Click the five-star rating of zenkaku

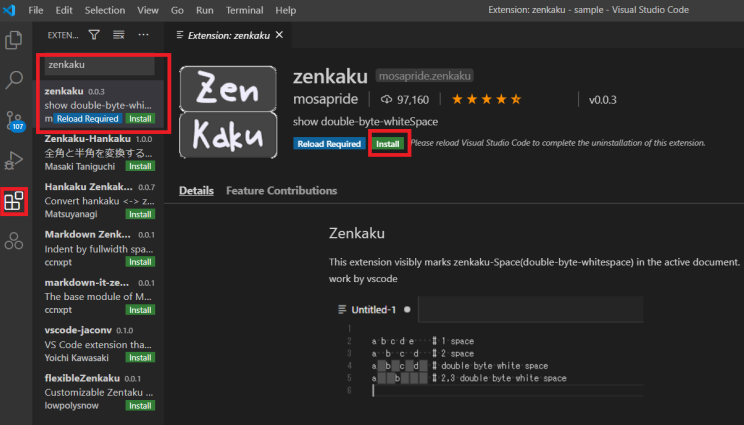486,99
